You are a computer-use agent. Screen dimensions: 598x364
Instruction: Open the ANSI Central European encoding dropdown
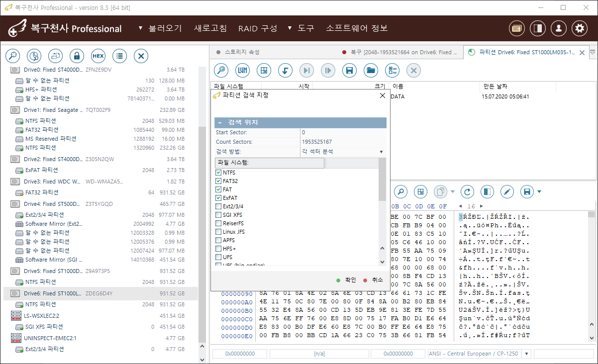coord(526,354)
